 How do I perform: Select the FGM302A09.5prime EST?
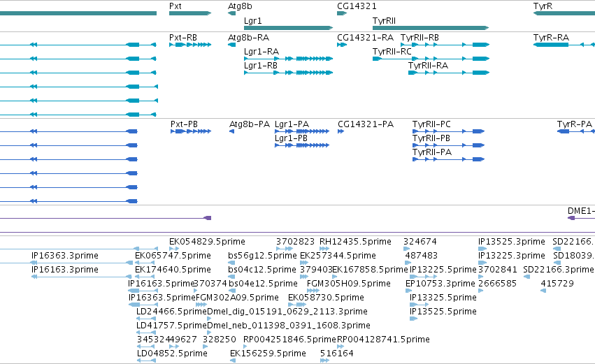[201, 305]
